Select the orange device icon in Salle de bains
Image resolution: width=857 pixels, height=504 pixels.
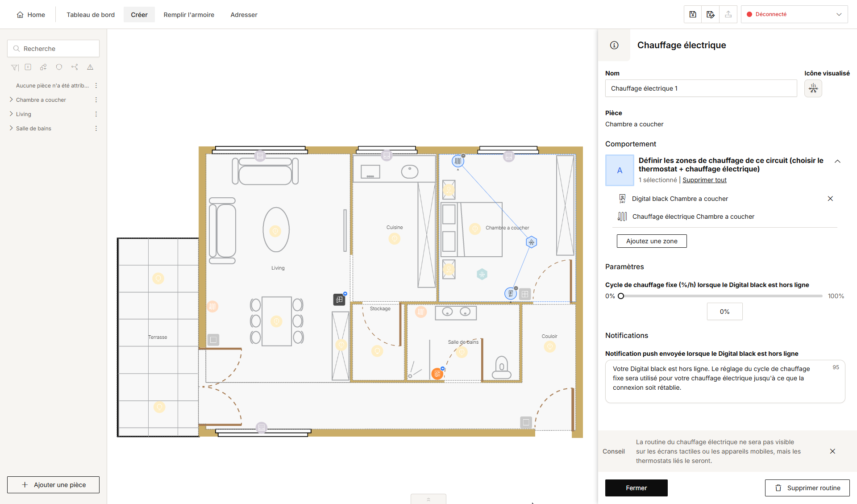click(x=437, y=374)
